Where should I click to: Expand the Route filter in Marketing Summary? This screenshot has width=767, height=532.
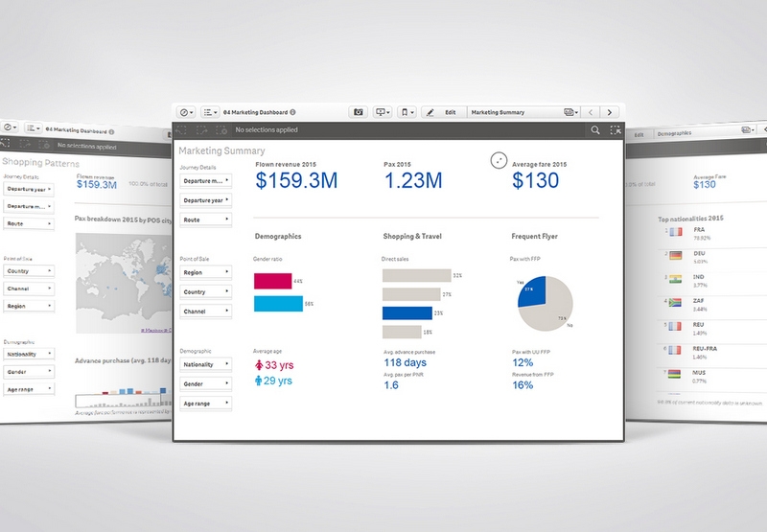click(x=206, y=220)
